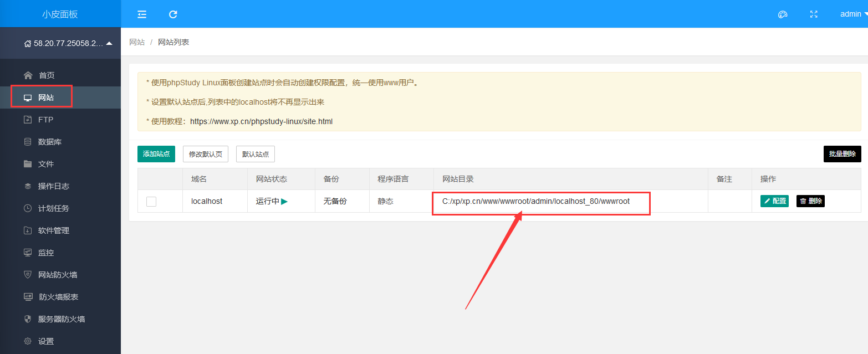Click the 网站列表 breadcrumb text
The width and height of the screenshot is (868, 354).
point(173,42)
